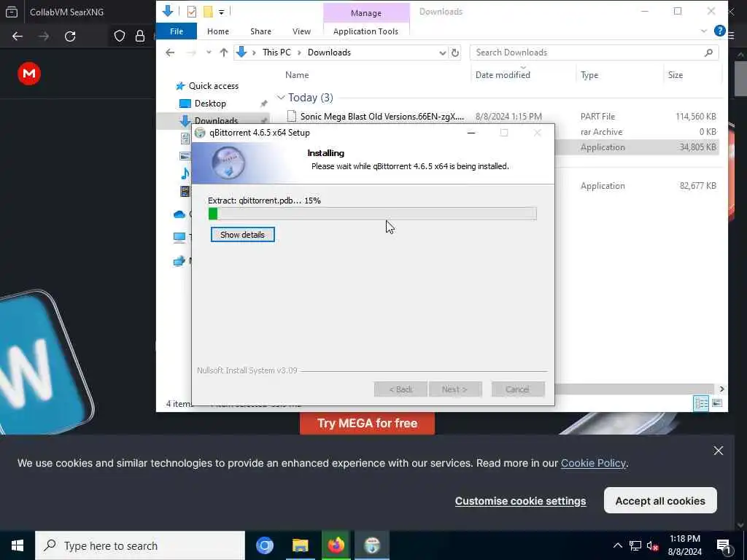Click the search magnifier in Explorer
Viewport: 747px width, 560px height.
[x=709, y=52]
